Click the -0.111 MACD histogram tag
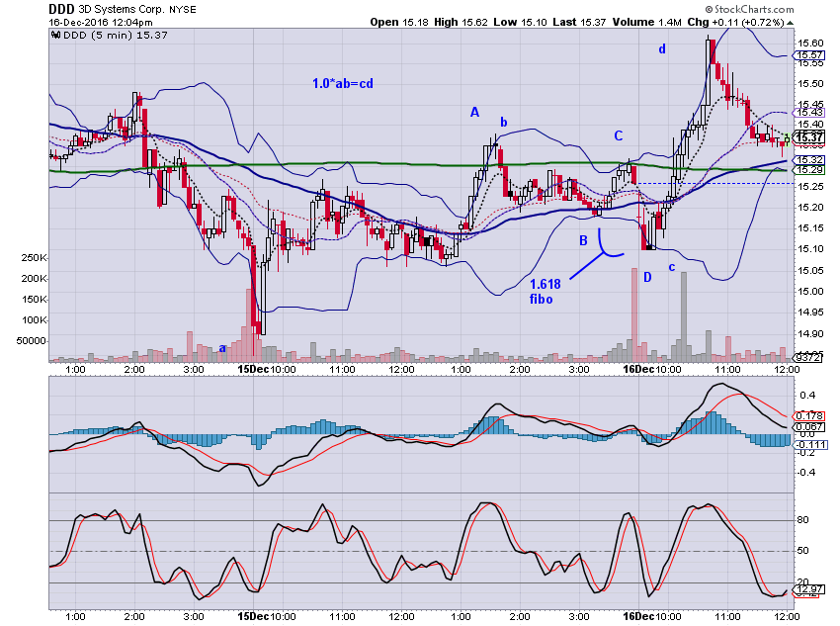Screen dimensions: 840x626 coord(810,445)
